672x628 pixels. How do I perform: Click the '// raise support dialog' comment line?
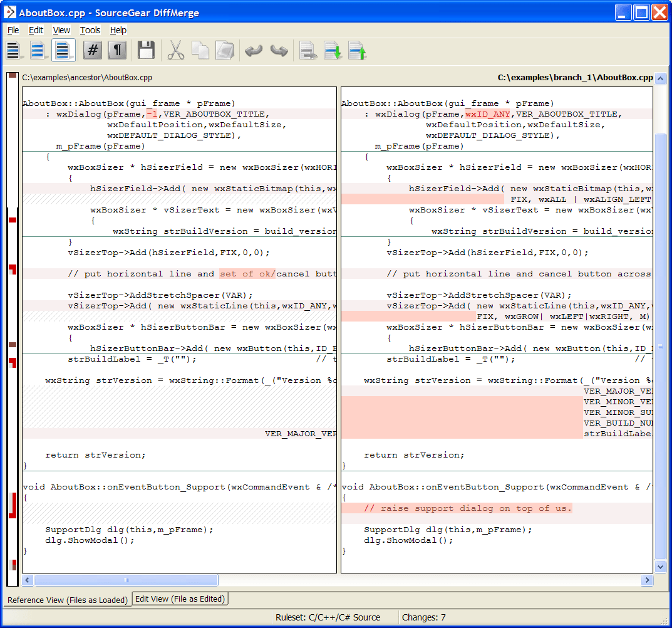point(468,508)
